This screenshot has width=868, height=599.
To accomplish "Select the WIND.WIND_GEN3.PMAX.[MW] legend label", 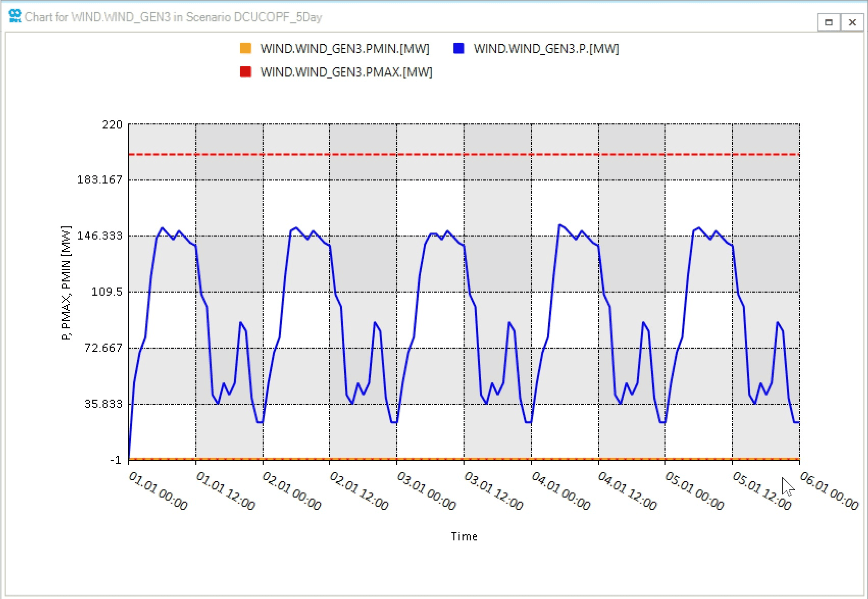I will [x=346, y=72].
